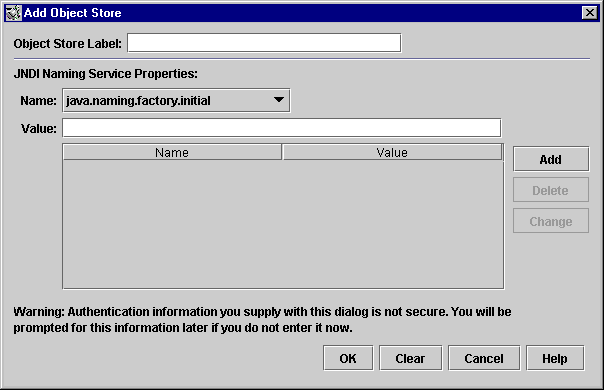
Task: Close the Add Object Store window
Action: [x=590, y=13]
